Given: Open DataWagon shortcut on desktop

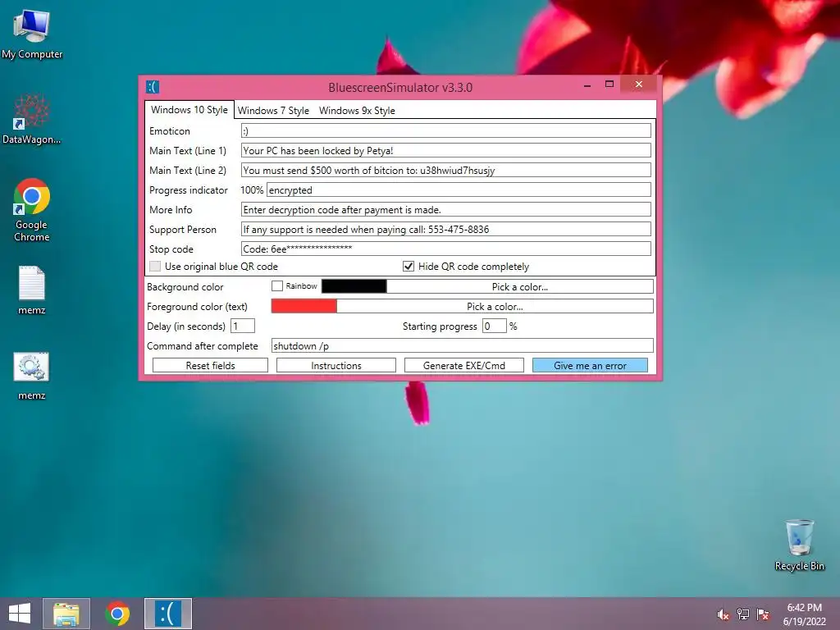Looking at the screenshot, I should (x=32, y=119).
